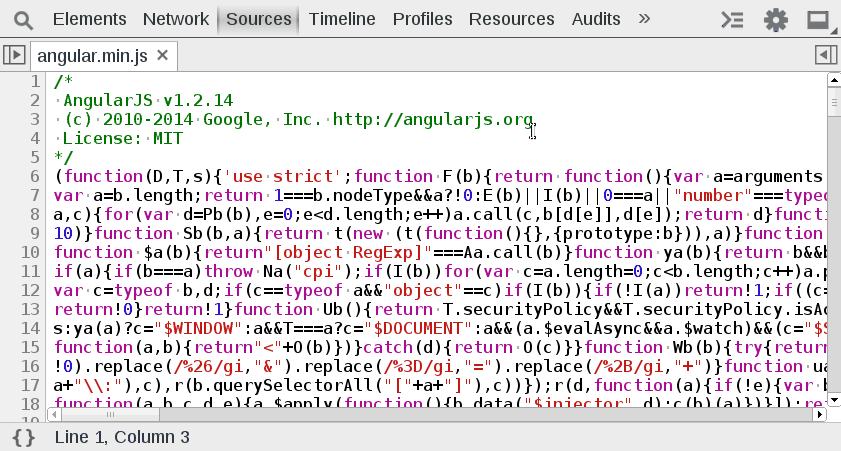Open the Network panel

tap(176, 19)
